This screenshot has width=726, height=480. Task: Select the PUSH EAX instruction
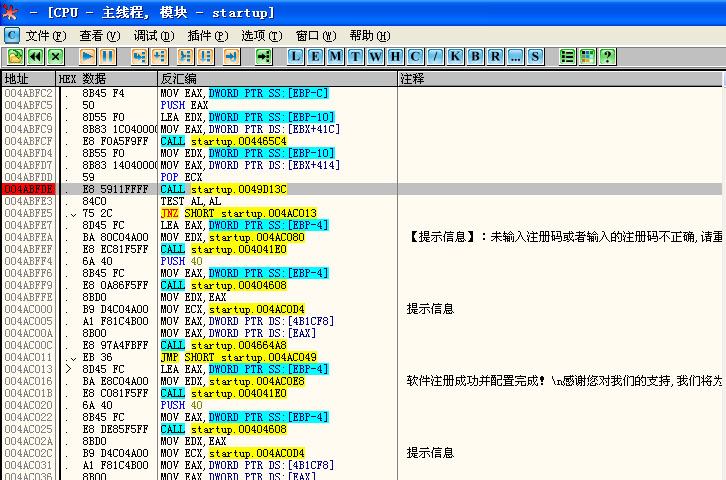pos(184,105)
